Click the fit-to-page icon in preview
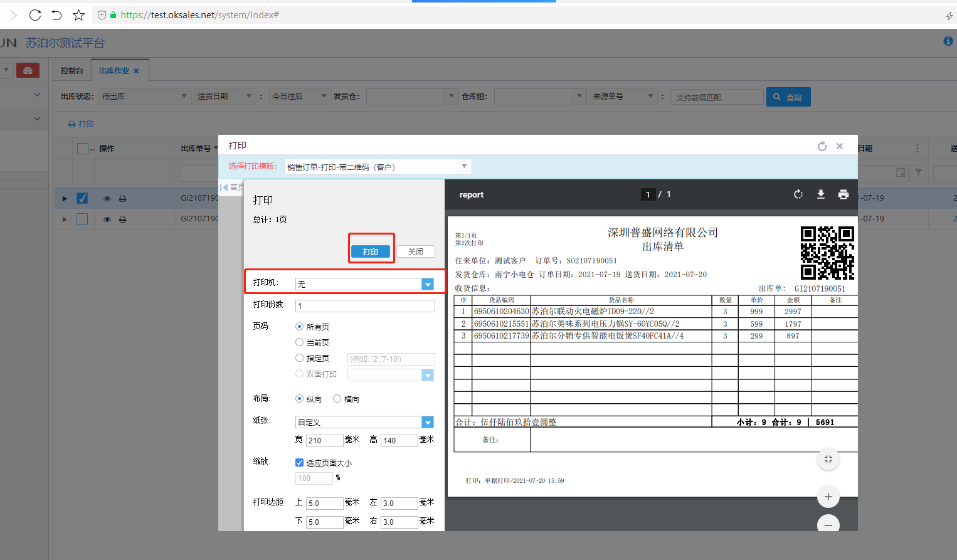The height and width of the screenshot is (560, 957). point(828,460)
